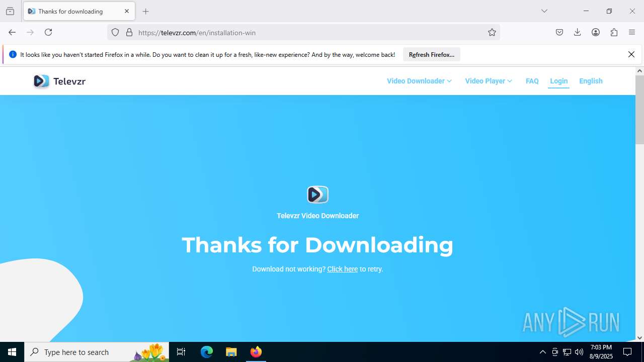Screen dimensions: 644x362
Task: Open the extensions puzzle icon
Action: tap(614, 32)
